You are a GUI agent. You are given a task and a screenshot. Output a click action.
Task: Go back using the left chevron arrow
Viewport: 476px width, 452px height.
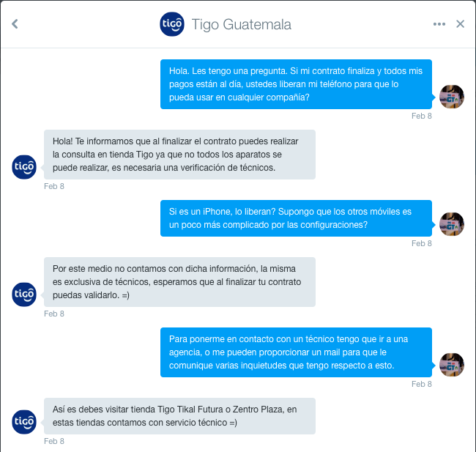click(15, 24)
